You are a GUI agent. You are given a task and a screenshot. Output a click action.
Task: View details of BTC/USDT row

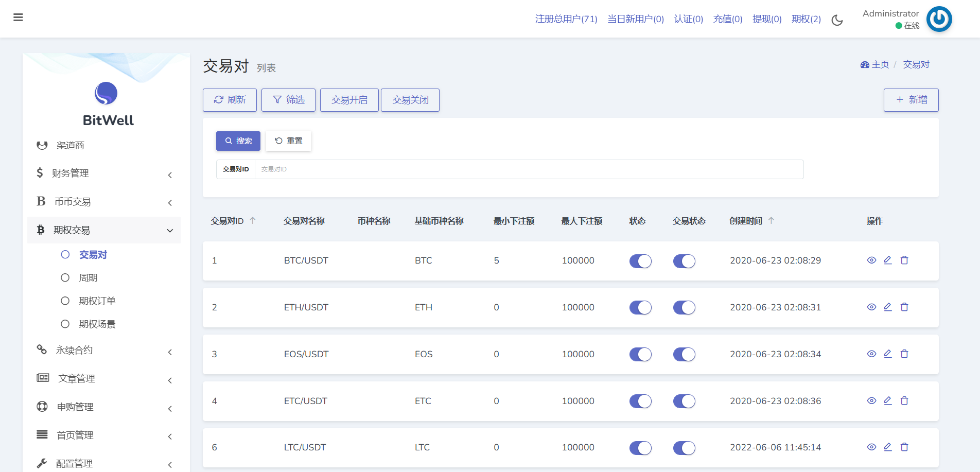(x=871, y=260)
